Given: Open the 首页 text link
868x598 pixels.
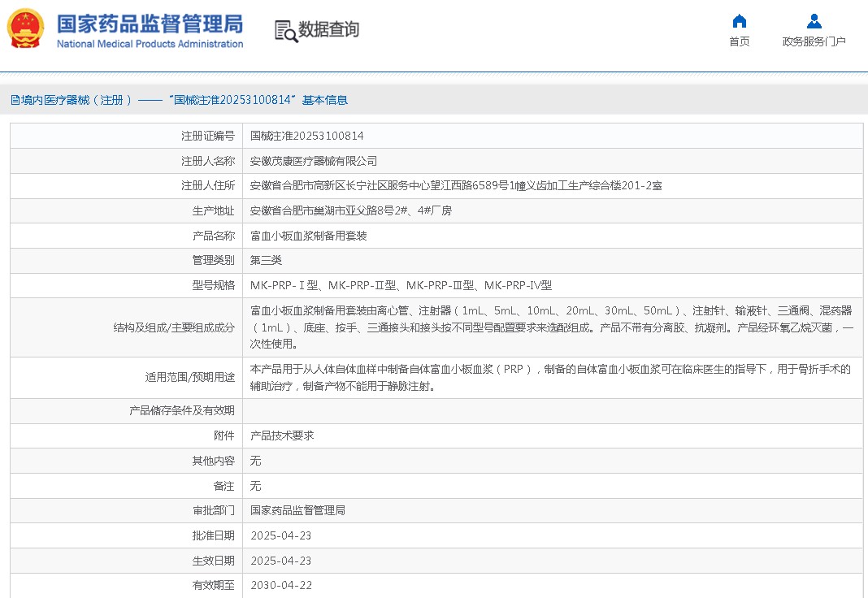Looking at the screenshot, I should [739, 41].
